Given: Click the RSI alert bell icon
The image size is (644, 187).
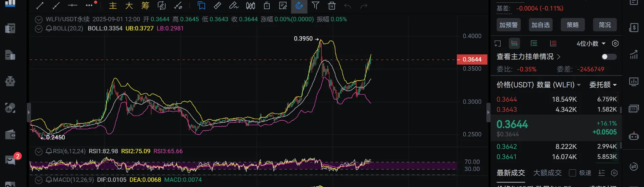Looking at the screenshot, I should [49, 151].
